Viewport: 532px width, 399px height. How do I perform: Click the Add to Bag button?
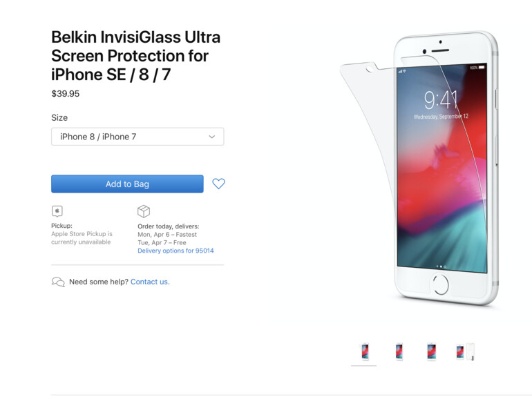[x=127, y=184]
